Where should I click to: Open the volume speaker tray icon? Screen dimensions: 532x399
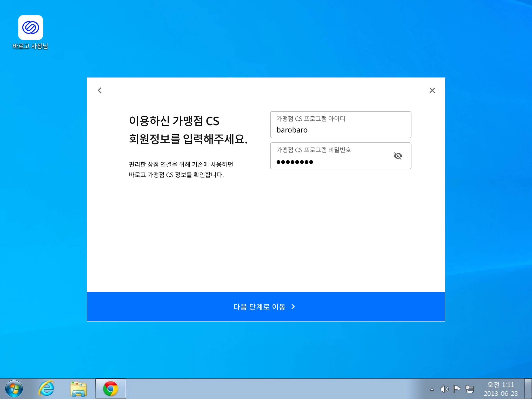444,389
